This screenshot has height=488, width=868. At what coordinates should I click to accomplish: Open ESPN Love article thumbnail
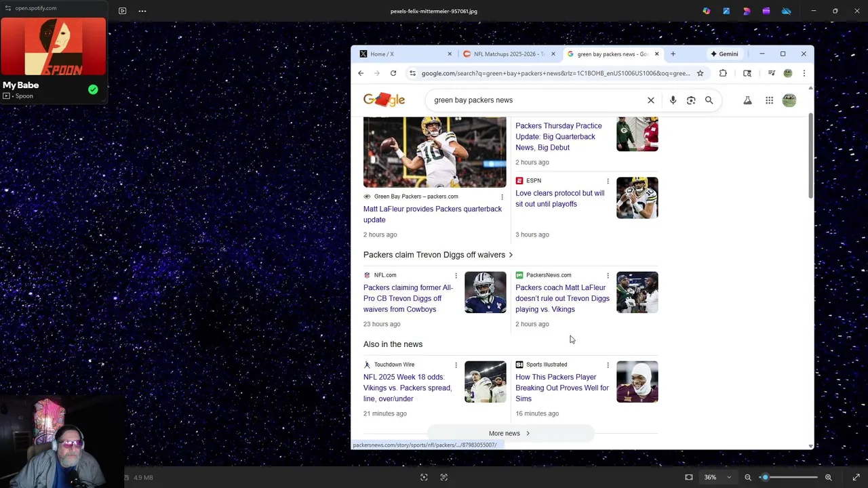[637, 198]
